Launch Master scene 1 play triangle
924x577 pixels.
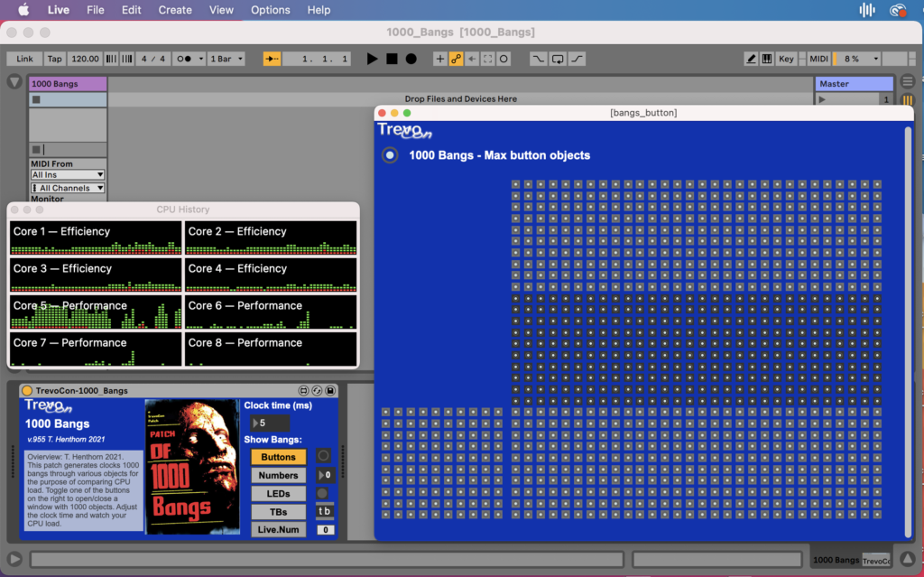pos(823,99)
